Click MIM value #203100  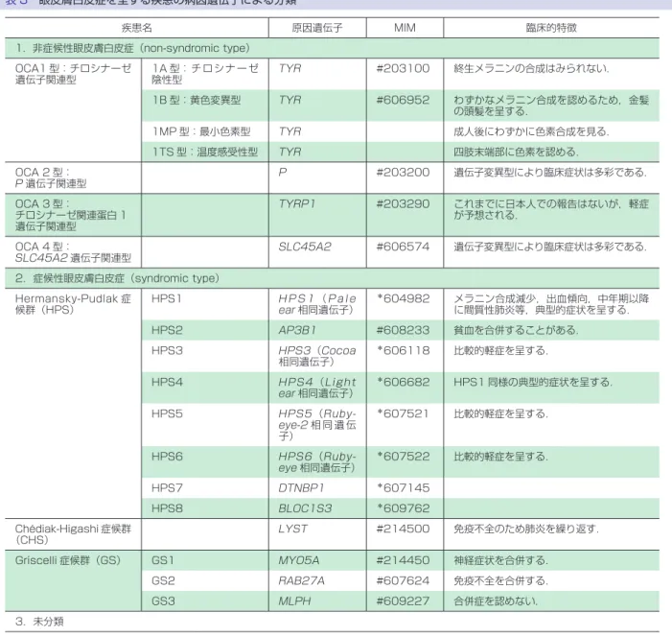point(403,69)
